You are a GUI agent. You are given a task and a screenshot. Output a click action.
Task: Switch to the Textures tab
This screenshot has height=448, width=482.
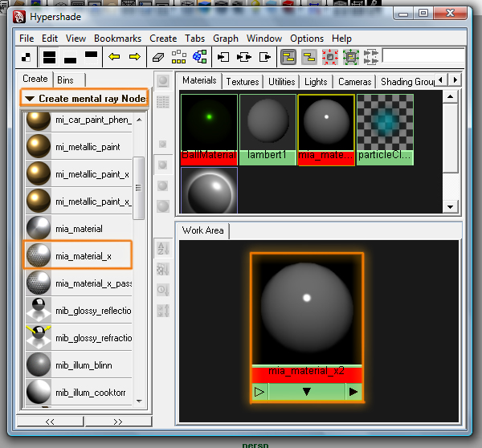click(243, 82)
